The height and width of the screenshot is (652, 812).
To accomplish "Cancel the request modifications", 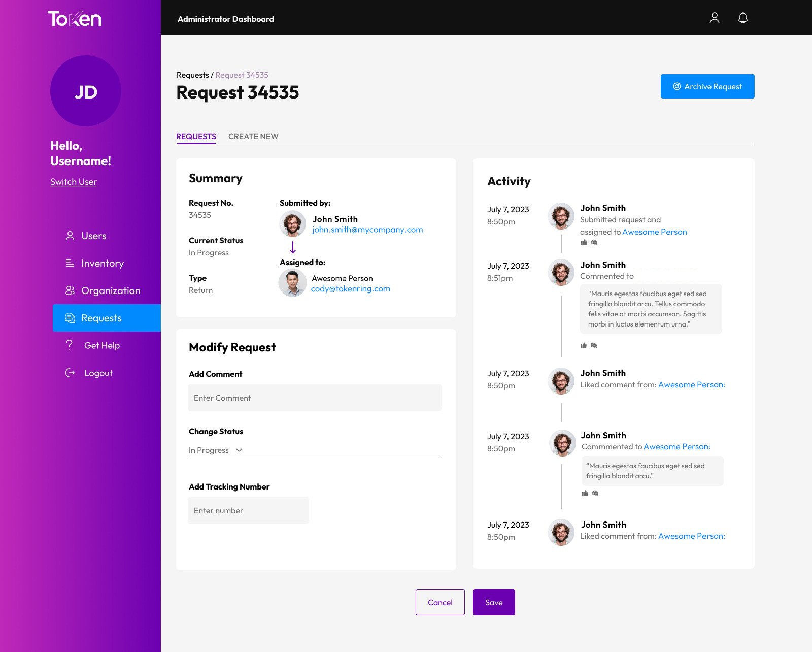I will click(439, 602).
